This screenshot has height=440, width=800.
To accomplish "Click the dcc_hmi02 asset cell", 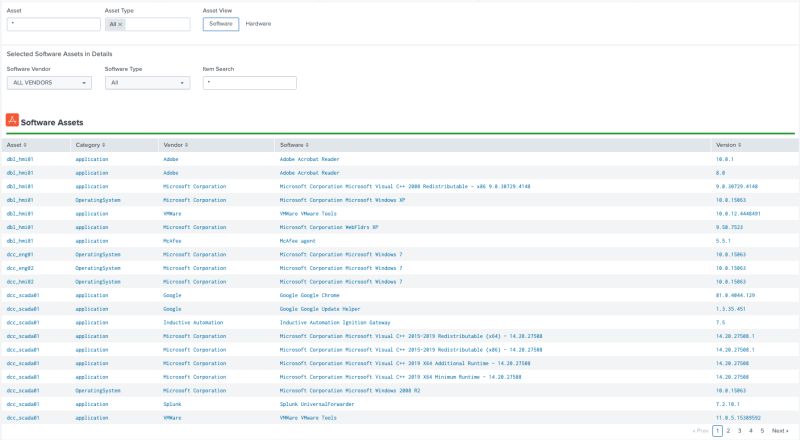I will coord(20,282).
